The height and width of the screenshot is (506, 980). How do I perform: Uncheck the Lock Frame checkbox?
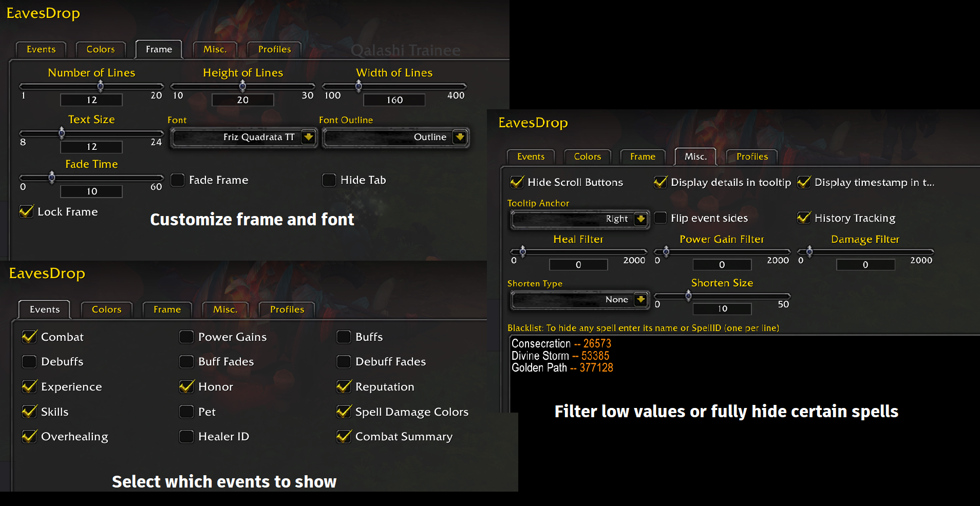(26, 211)
